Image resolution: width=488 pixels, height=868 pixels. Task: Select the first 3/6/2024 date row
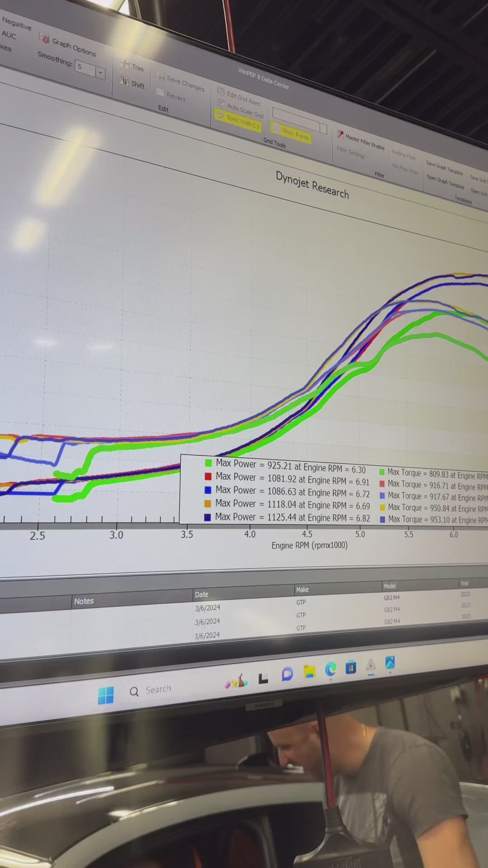tap(207, 608)
